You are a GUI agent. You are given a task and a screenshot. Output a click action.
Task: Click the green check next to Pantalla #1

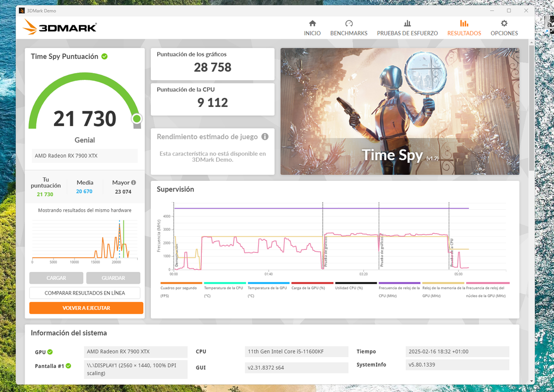[x=68, y=366]
